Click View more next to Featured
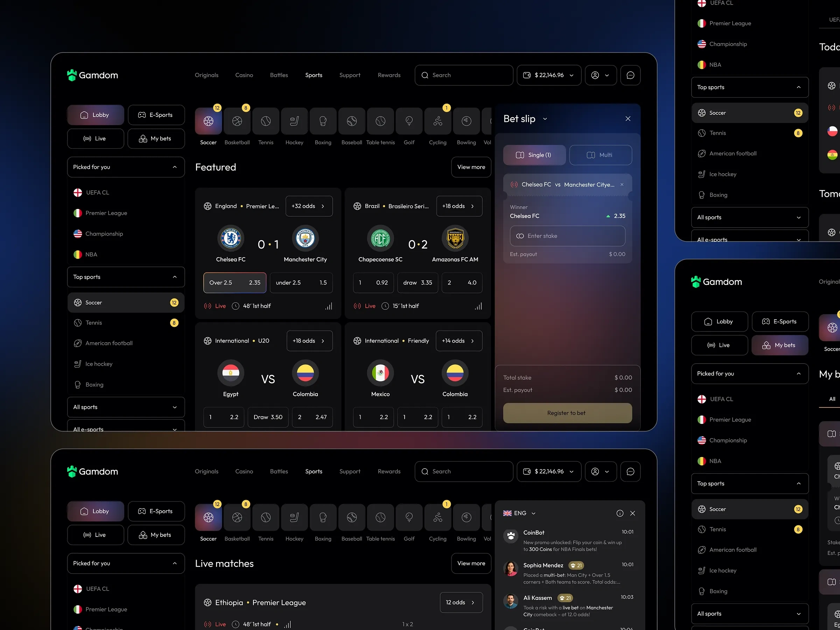Viewport: 840px width, 630px height. (471, 167)
